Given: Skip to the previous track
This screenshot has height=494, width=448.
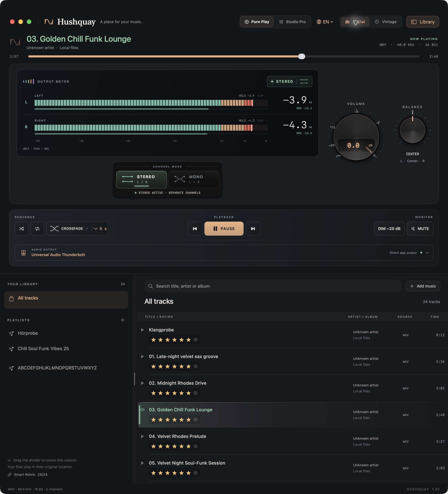Looking at the screenshot, I should click(195, 229).
